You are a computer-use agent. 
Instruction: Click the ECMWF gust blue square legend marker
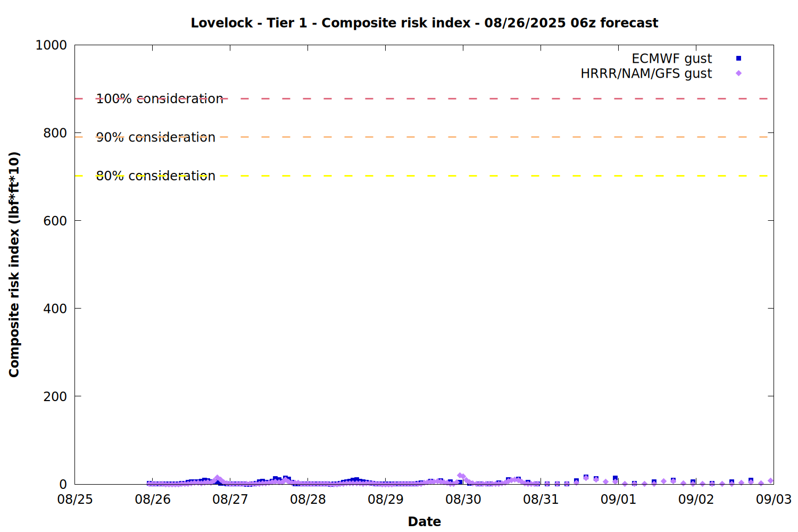coord(738,59)
